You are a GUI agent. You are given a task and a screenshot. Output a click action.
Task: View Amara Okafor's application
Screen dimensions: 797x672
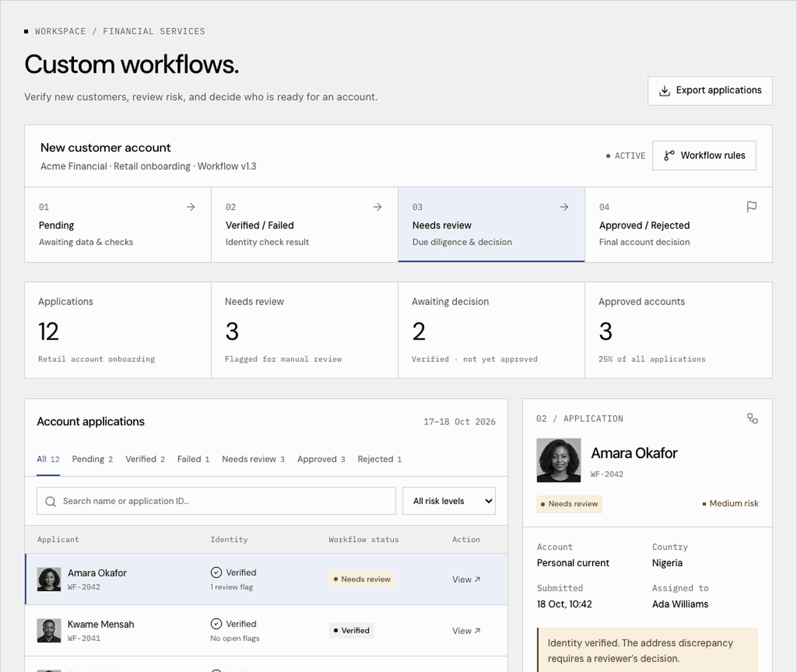pos(466,579)
